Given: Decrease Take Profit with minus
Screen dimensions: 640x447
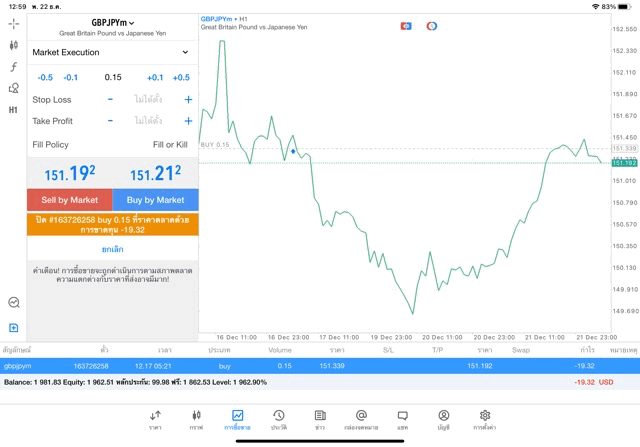Looking at the screenshot, I should point(110,121).
